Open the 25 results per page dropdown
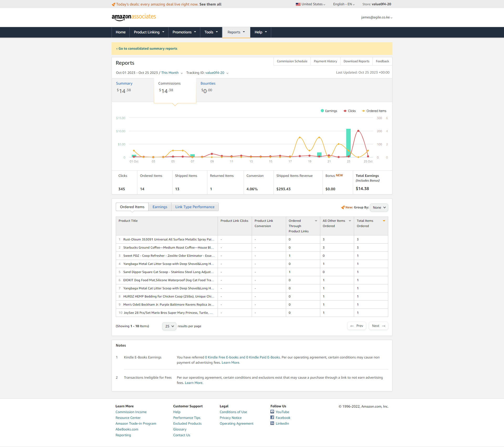The image size is (504, 447). tap(169, 326)
